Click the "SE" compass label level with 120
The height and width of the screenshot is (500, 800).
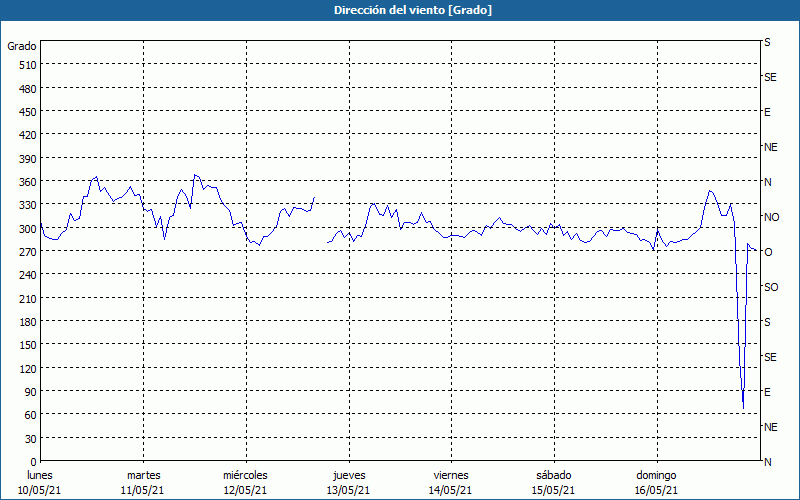pos(770,358)
